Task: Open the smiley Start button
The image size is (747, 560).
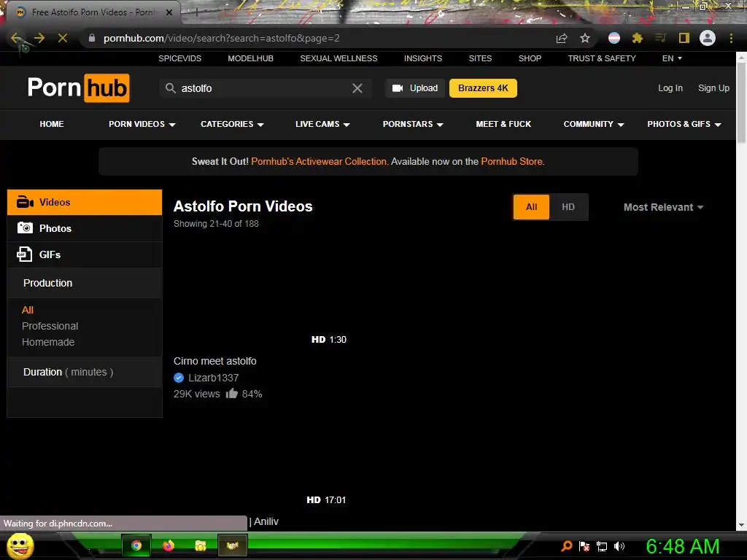Action: click(20, 545)
